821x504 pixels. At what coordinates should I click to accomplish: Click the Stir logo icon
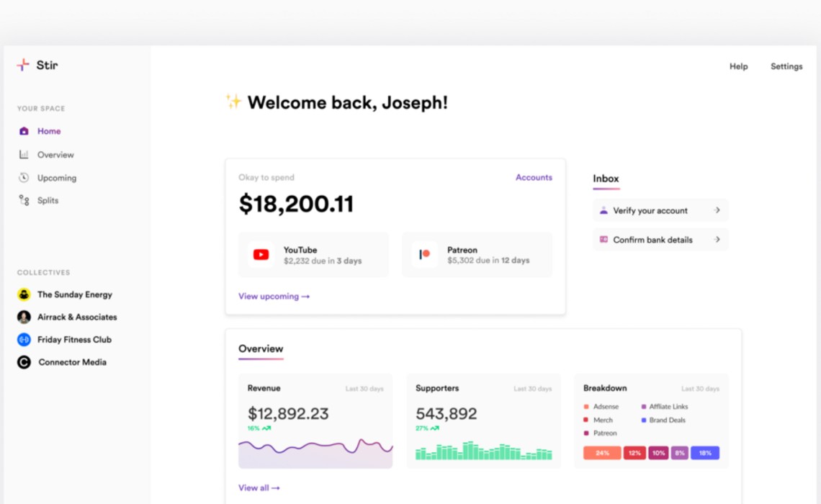(23, 65)
